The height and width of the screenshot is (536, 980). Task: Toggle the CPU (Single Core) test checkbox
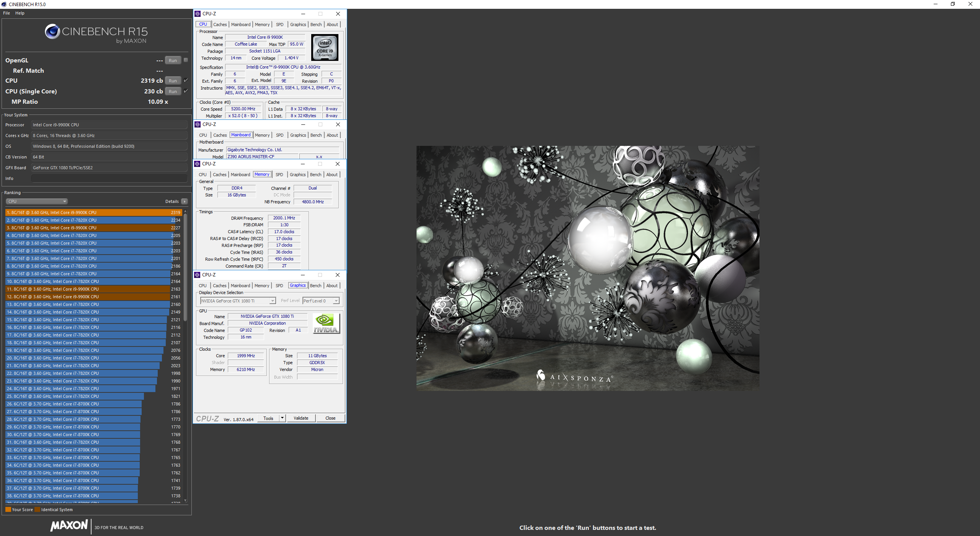(186, 91)
